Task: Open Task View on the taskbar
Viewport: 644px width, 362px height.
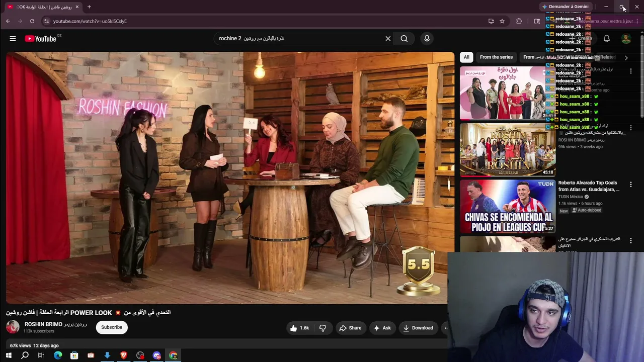Action: [x=41, y=355]
